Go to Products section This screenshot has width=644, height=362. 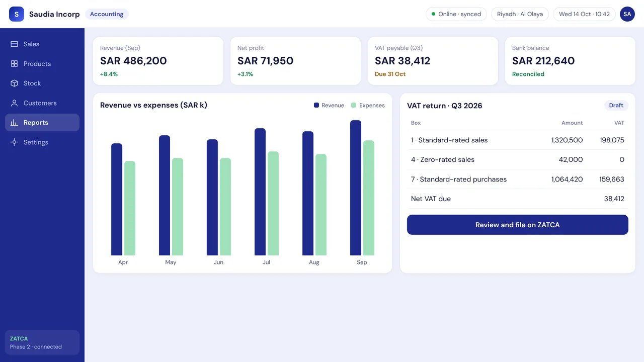click(x=42, y=64)
